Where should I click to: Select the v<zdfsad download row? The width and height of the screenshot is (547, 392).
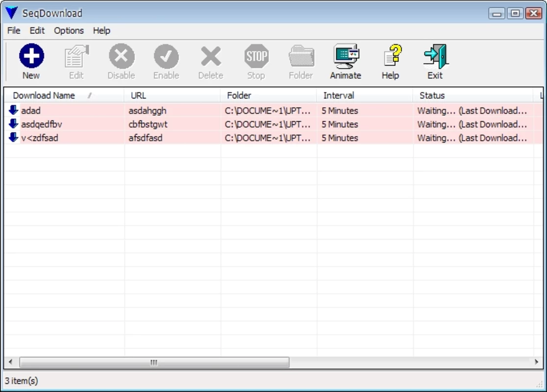point(274,138)
